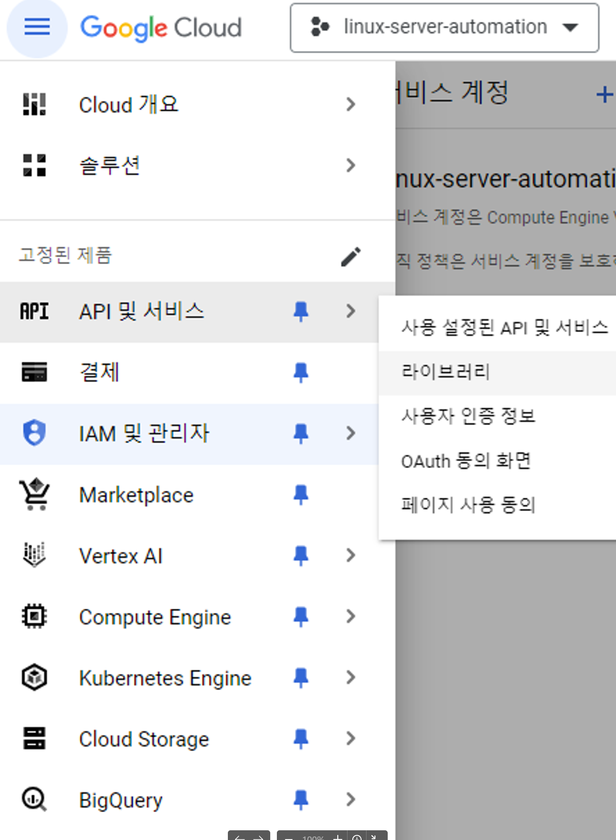This screenshot has width=616, height=840.
Task: Click the 결제 credit card icon
Action: 34,372
